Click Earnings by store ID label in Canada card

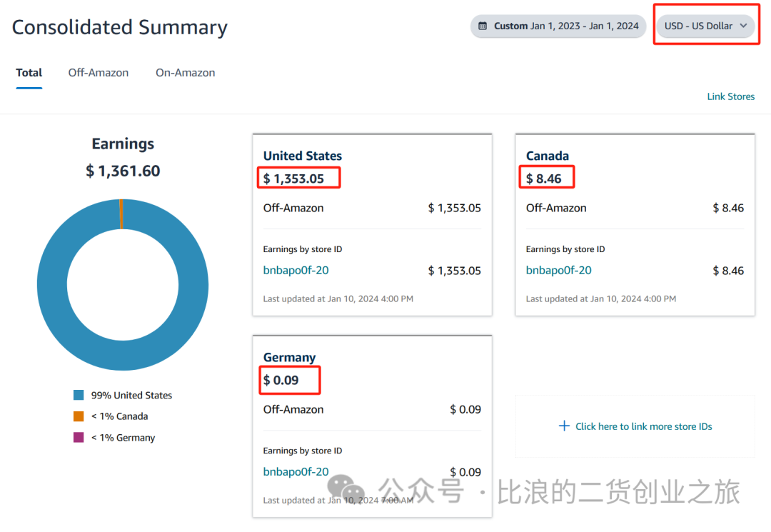[x=565, y=249]
